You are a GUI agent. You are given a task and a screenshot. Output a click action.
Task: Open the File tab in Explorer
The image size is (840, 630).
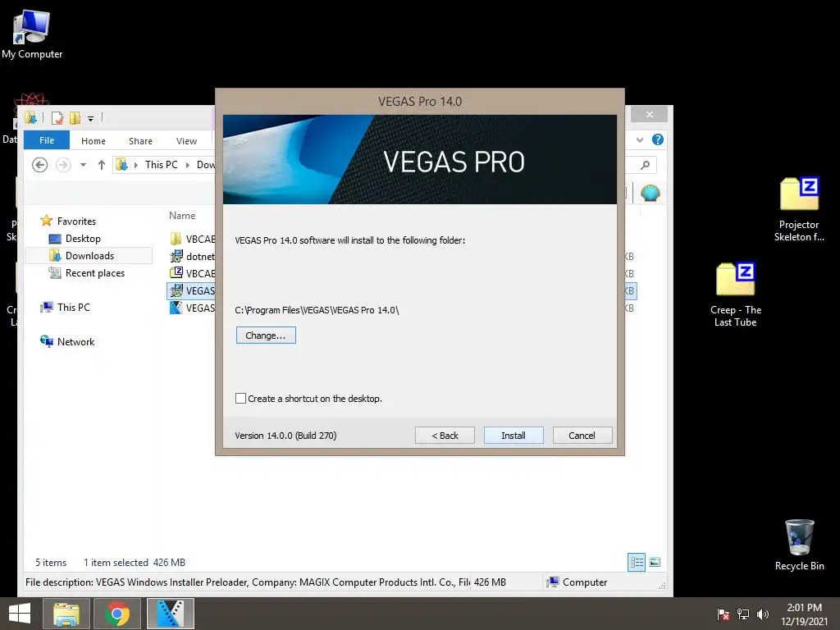[x=47, y=140]
